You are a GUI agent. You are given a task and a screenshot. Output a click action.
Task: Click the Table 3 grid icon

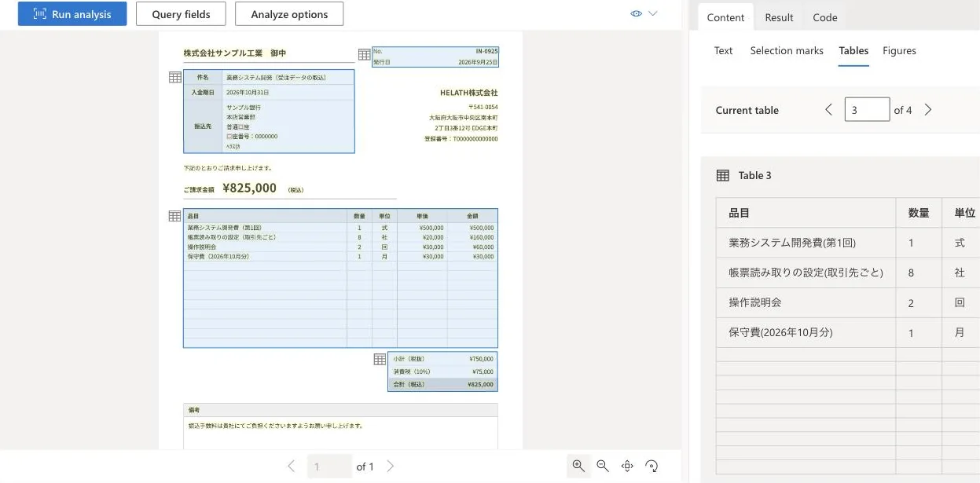point(723,175)
